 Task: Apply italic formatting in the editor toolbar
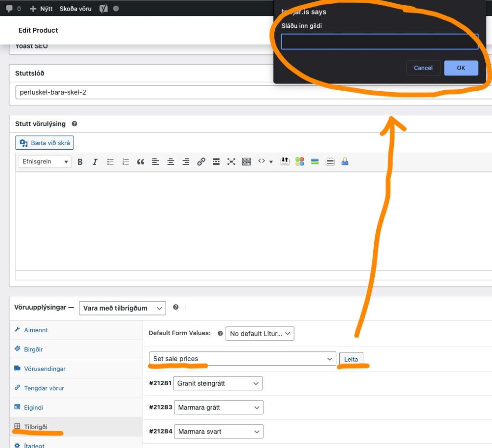point(95,162)
